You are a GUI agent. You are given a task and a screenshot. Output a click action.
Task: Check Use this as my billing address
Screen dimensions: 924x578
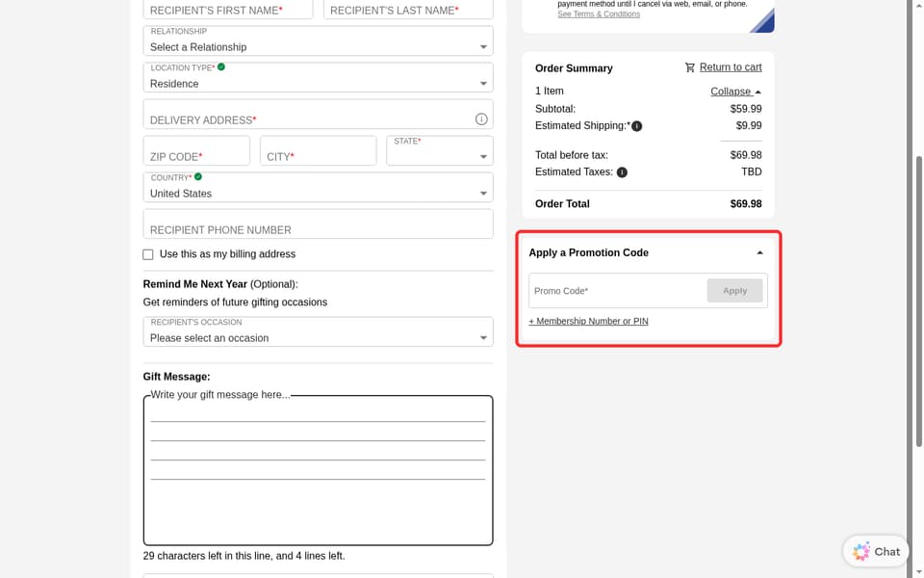coord(148,254)
